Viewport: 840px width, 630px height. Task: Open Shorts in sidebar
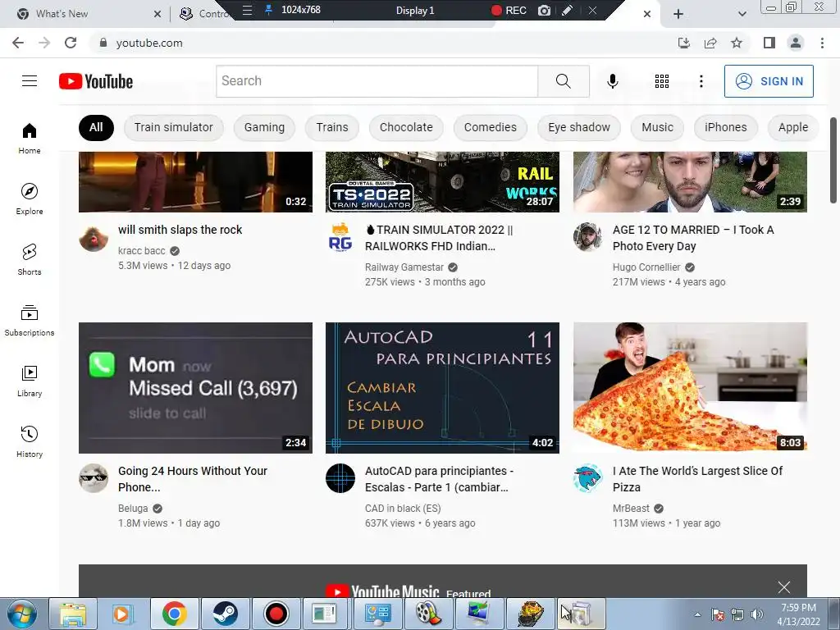pyautogui.click(x=30, y=260)
